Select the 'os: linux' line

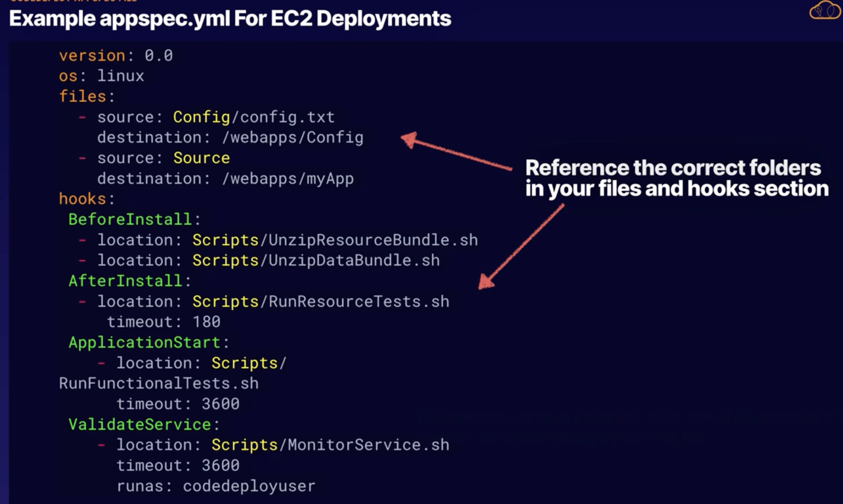(x=102, y=76)
